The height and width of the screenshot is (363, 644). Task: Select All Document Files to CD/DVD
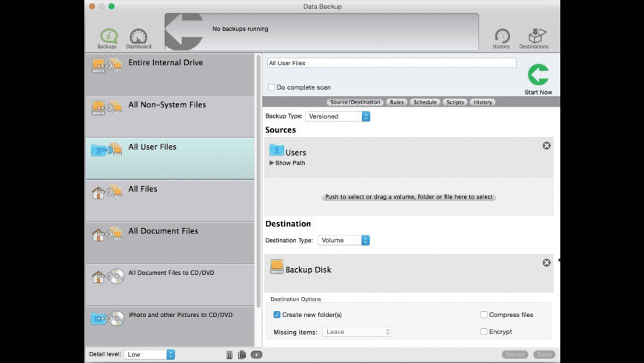tap(170, 285)
